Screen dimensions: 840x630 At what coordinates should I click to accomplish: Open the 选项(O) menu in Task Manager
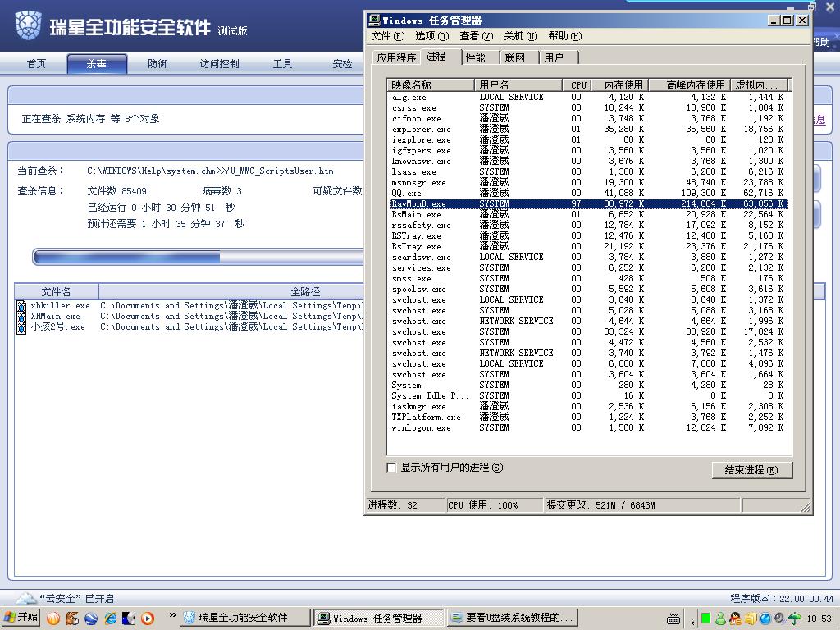(431, 36)
